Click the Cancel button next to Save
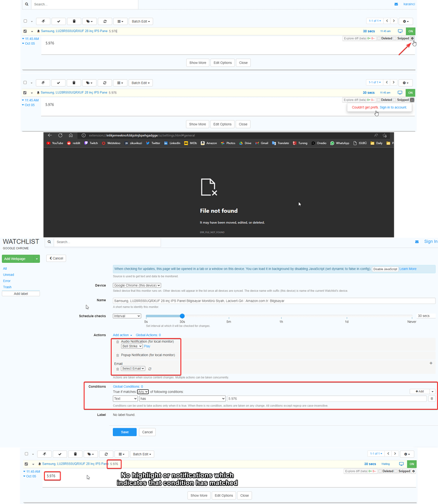Image resolution: width=438 pixels, height=504 pixels. click(147, 432)
